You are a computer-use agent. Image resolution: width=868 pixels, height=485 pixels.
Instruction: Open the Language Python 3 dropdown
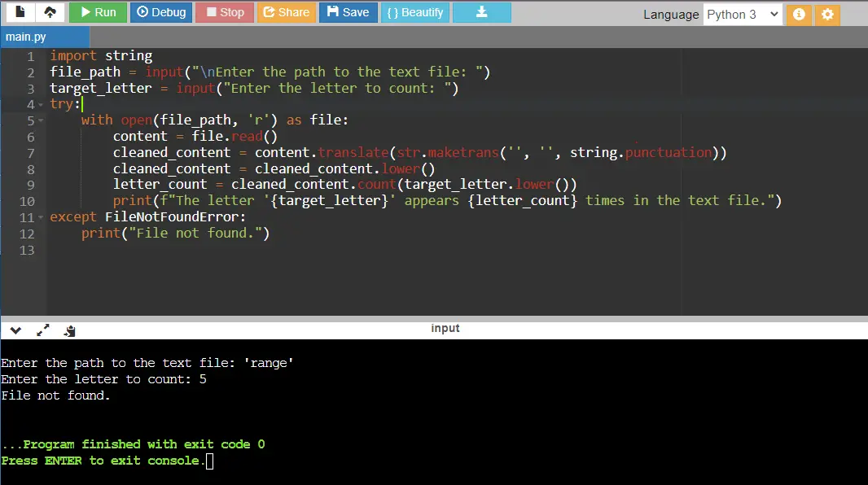pos(743,15)
